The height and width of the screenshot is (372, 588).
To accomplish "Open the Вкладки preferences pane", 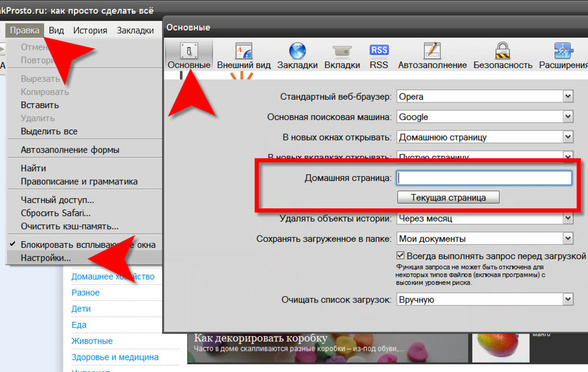I will click(x=342, y=55).
